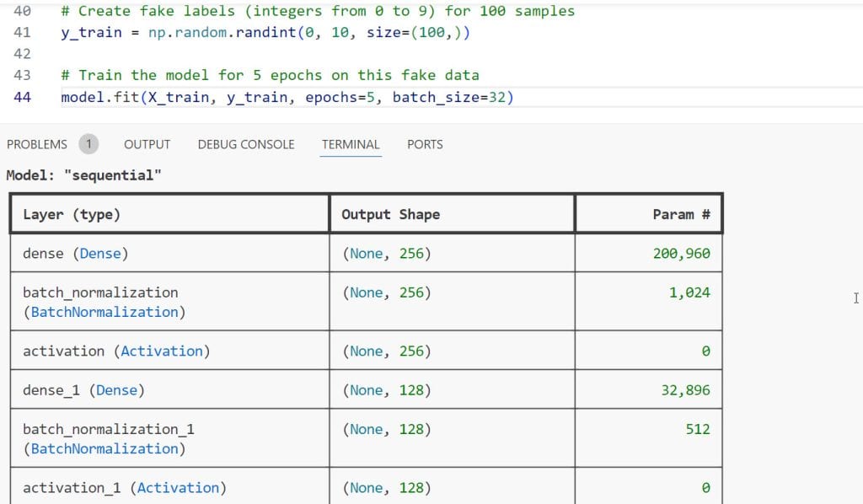863x504 pixels.
Task: Open the PROBLEMS panel tab
Action: pyautogui.click(x=37, y=144)
